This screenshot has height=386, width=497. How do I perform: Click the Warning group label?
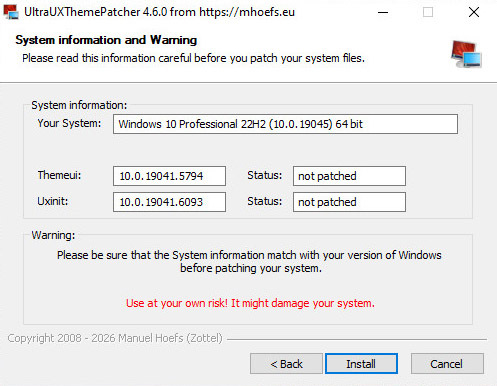[53, 235]
